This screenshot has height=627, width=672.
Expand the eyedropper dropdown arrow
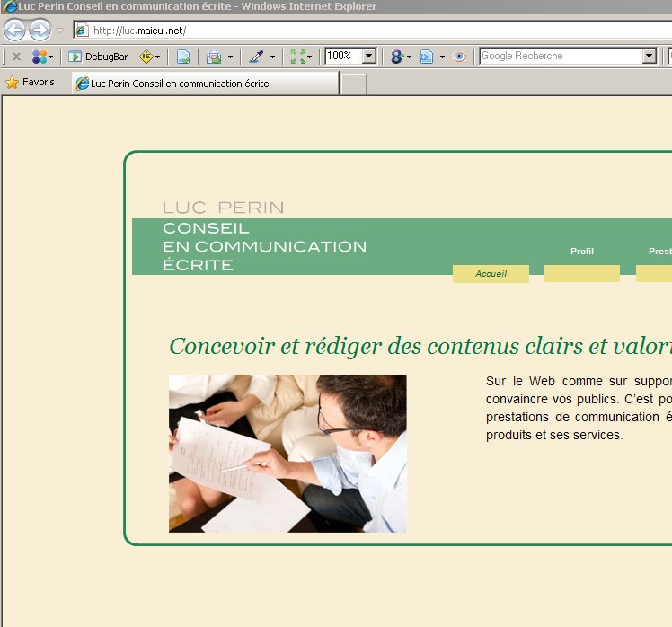(x=272, y=57)
